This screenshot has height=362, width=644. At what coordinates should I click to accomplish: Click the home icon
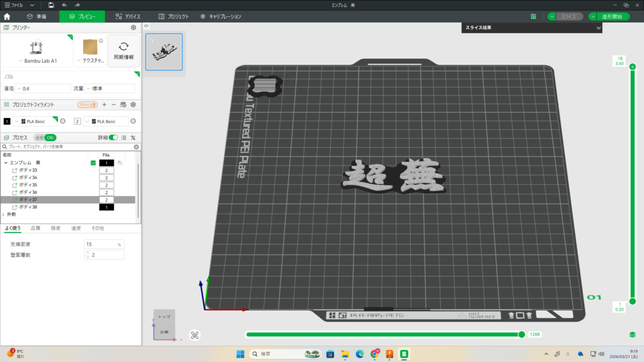pyautogui.click(x=7, y=16)
